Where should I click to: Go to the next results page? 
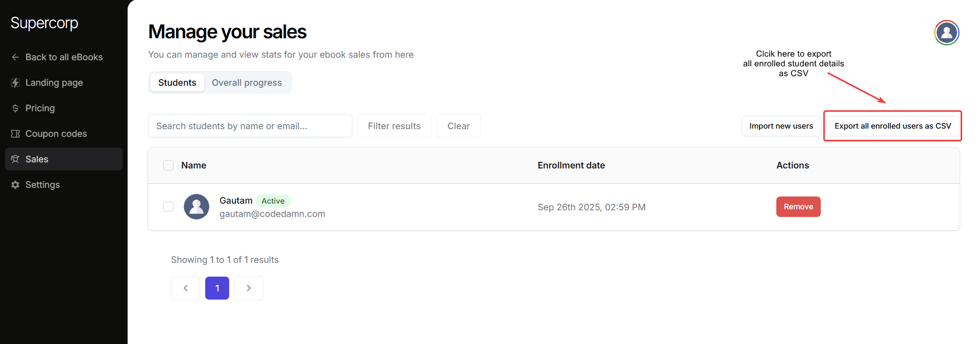click(249, 288)
